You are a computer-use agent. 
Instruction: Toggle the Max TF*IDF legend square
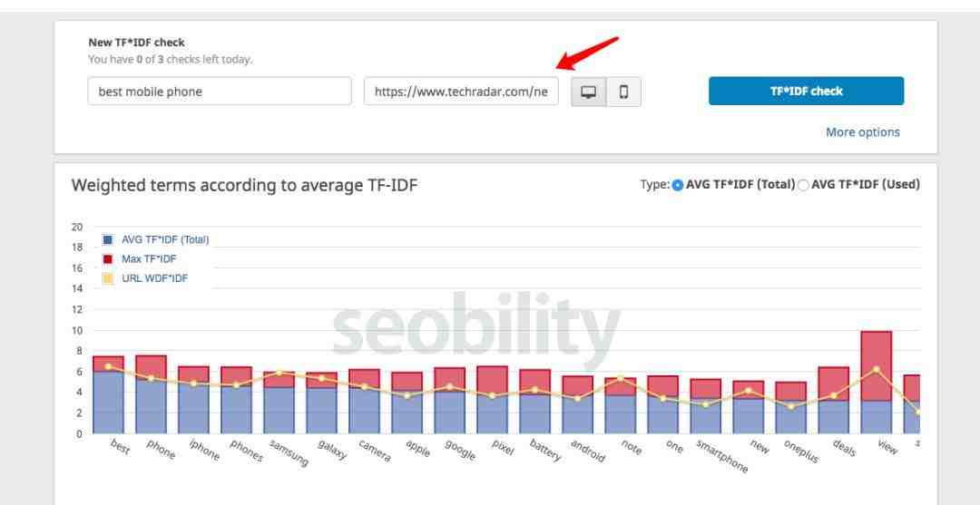(107, 259)
